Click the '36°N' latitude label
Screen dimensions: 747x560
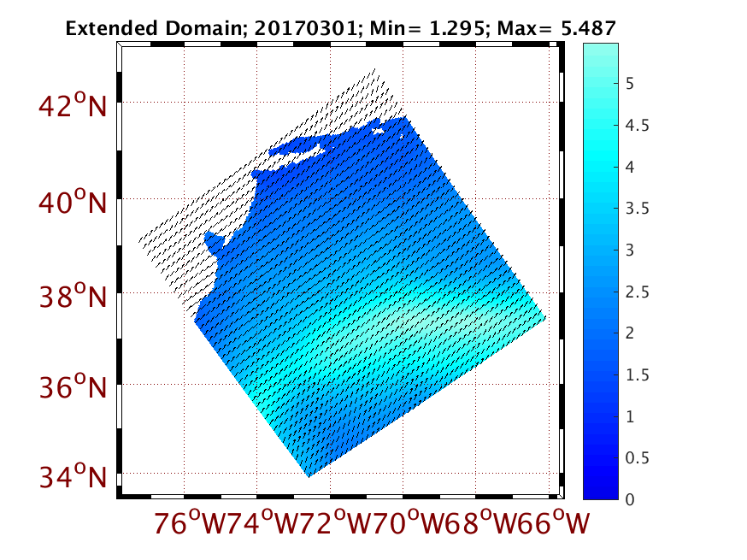(x=73, y=386)
